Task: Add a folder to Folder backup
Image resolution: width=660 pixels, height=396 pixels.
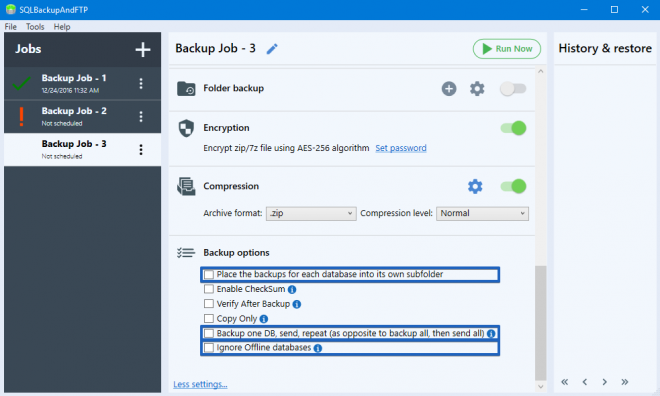Action: [449, 89]
